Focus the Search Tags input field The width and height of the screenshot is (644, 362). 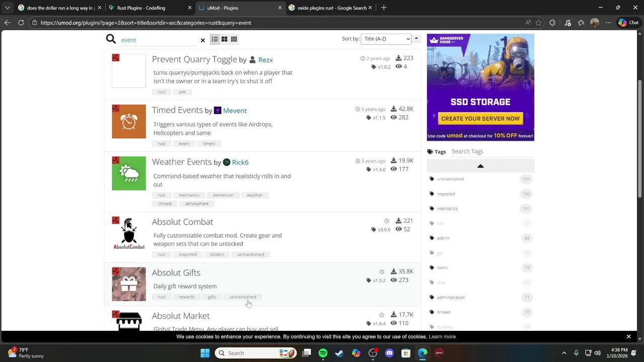(491, 151)
